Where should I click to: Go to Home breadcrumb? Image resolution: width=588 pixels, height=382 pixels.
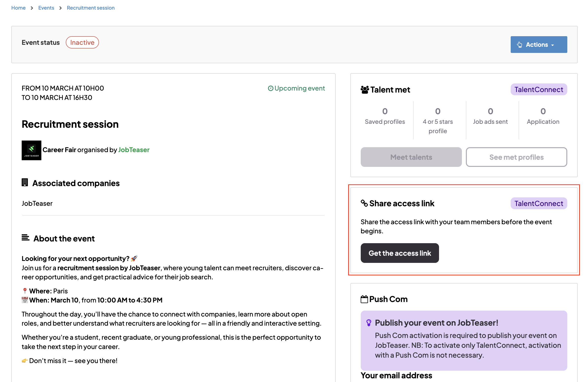pyautogui.click(x=18, y=8)
